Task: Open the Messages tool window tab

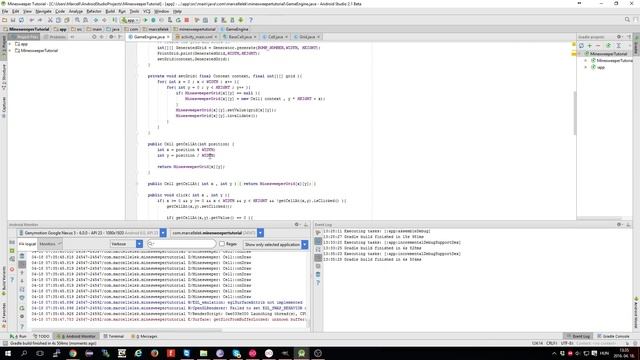Action: (x=144, y=336)
